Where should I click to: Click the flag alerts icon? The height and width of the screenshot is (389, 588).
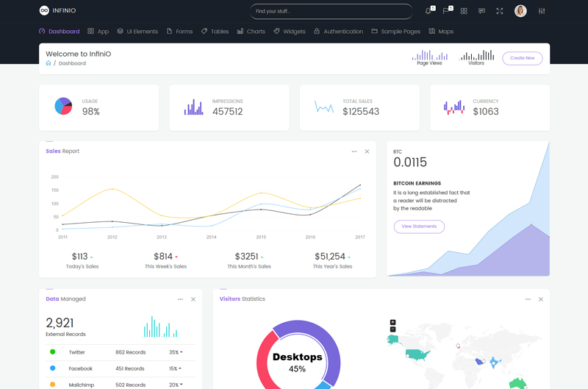446,11
